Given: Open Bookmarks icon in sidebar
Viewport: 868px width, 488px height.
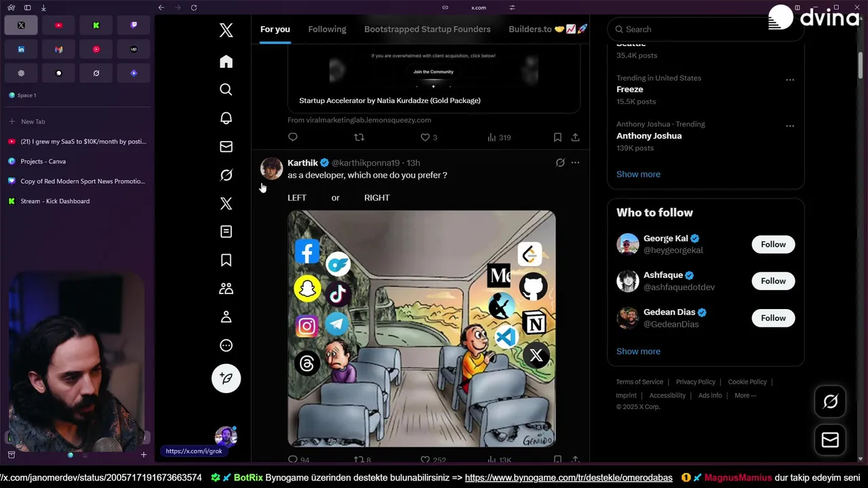Looking at the screenshot, I should 226,260.
